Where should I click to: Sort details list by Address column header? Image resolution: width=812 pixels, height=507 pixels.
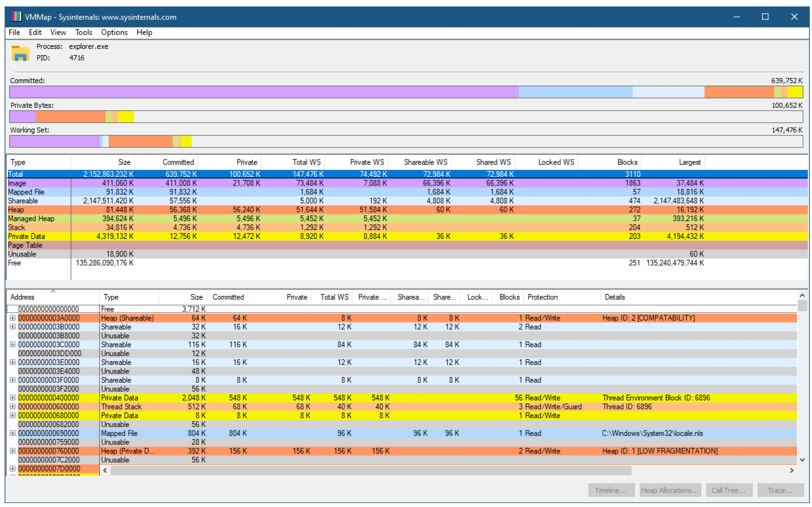pos(53,297)
